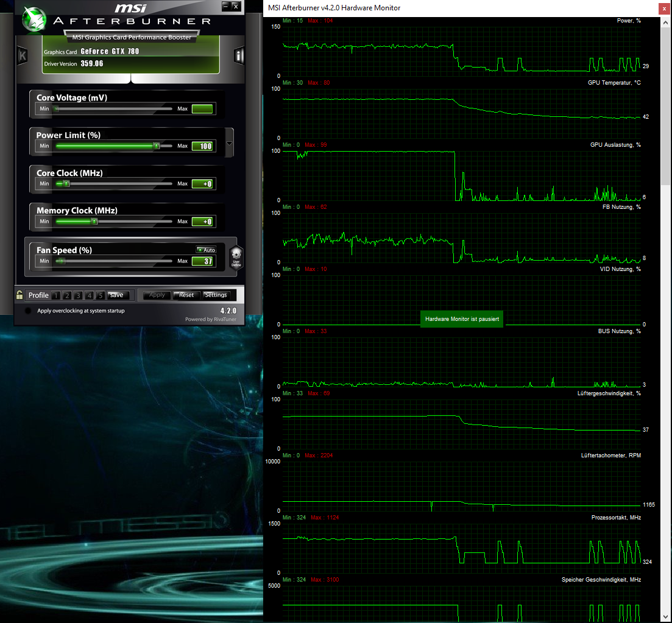
Task: Click the Lüftergeschwindigkeit graph
Action: click(x=462, y=424)
